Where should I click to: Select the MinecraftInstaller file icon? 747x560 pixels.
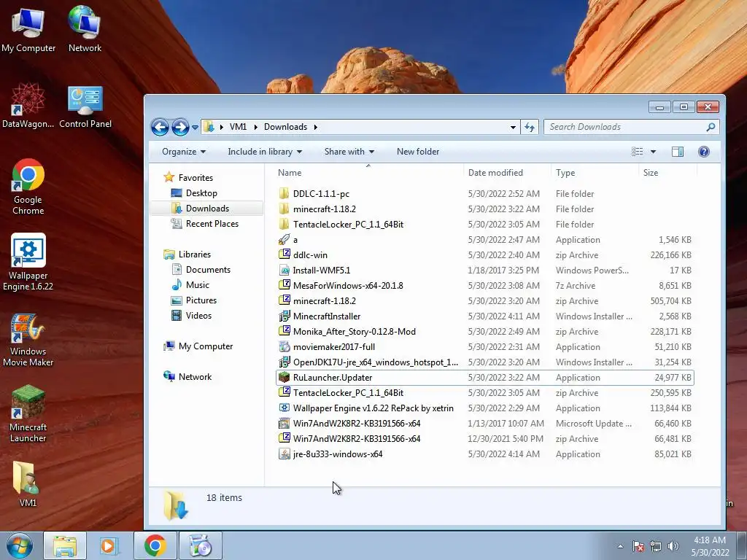tap(284, 316)
